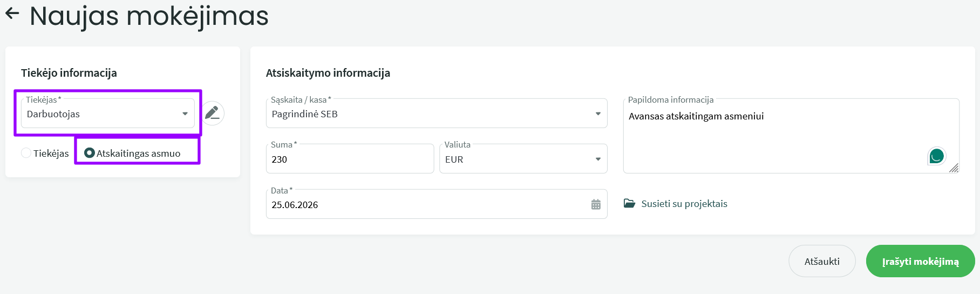Click the folder icon near Susieti su projektais
Image resolution: width=980 pixels, height=294 pixels.
(x=629, y=203)
